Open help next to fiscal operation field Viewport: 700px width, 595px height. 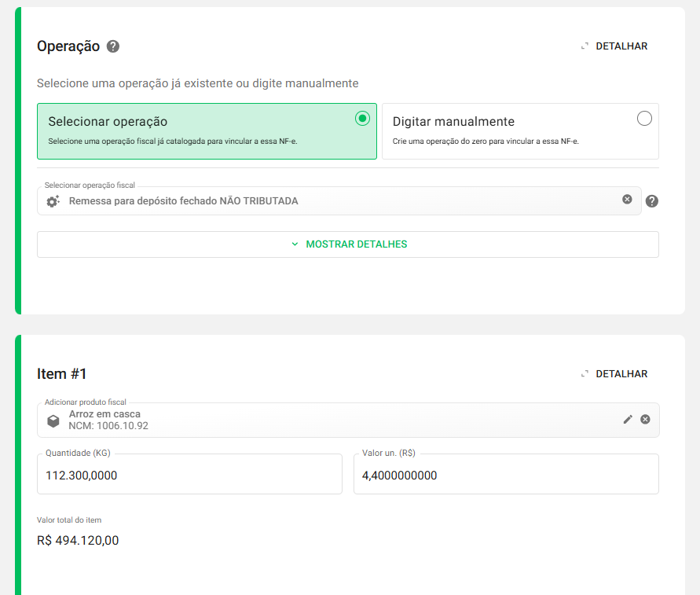pyautogui.click(x=651, y=201)
